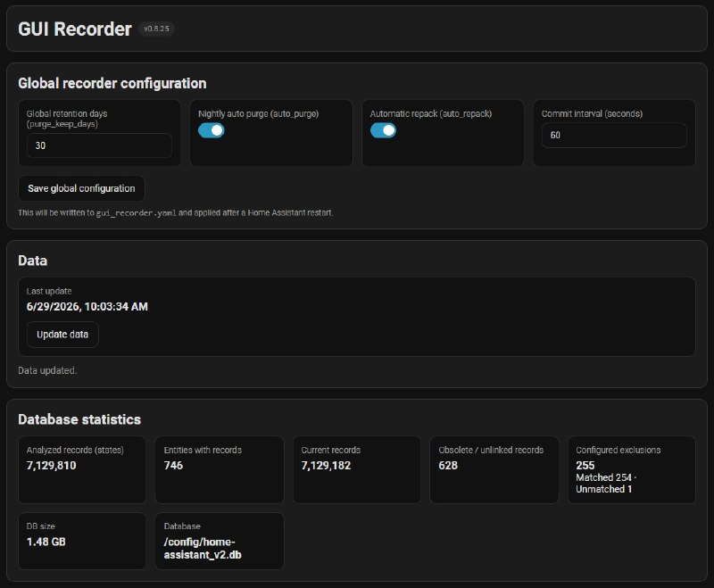This screenshot has height=588, width=714.
Task: Click the Update data button
Action: 62,335
